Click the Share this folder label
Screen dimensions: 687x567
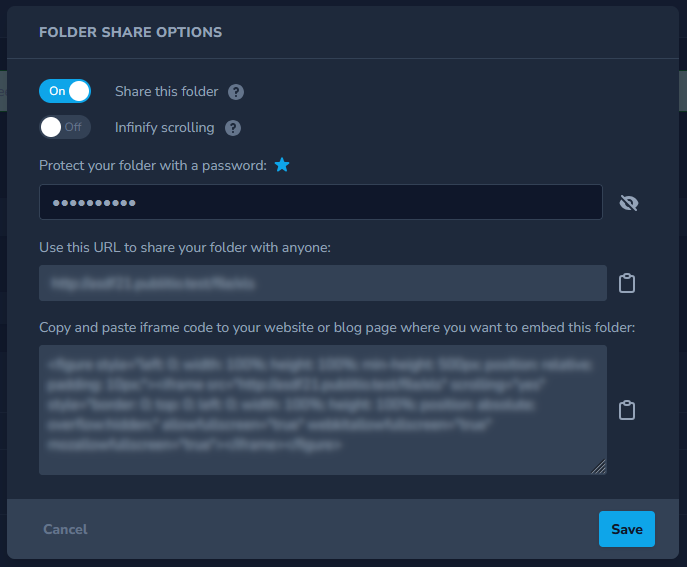(166, 92)
